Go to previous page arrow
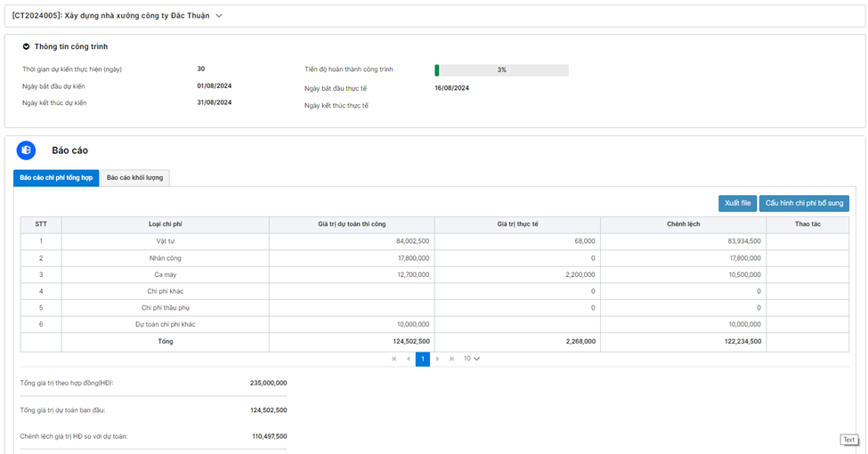Image resolution: width=868 pixels, height=454 pixels. [409, 359]
